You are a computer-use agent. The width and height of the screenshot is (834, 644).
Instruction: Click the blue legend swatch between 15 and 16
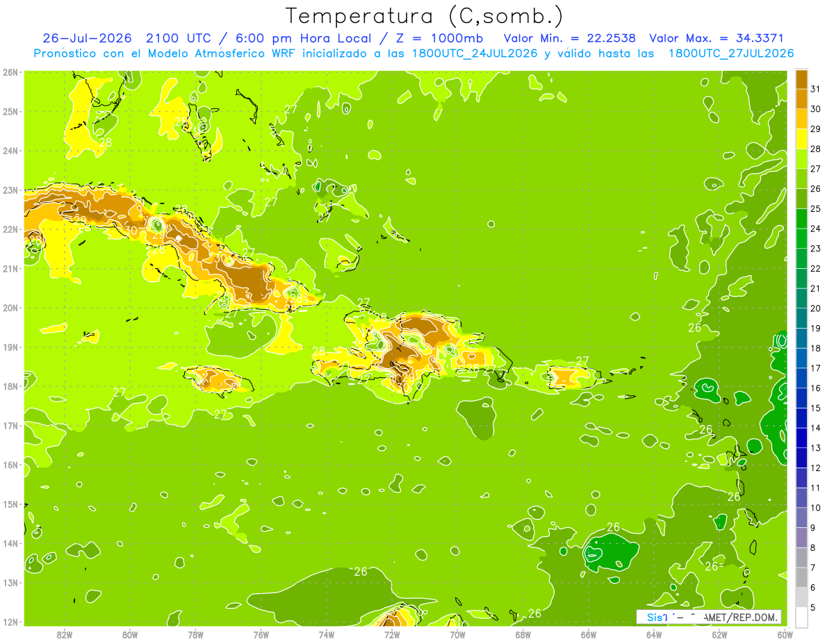tap(801, 399)
